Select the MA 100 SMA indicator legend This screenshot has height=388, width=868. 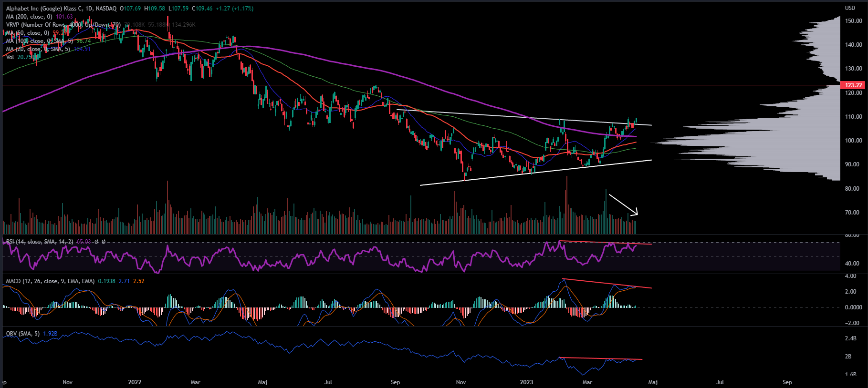coord(38,41)
